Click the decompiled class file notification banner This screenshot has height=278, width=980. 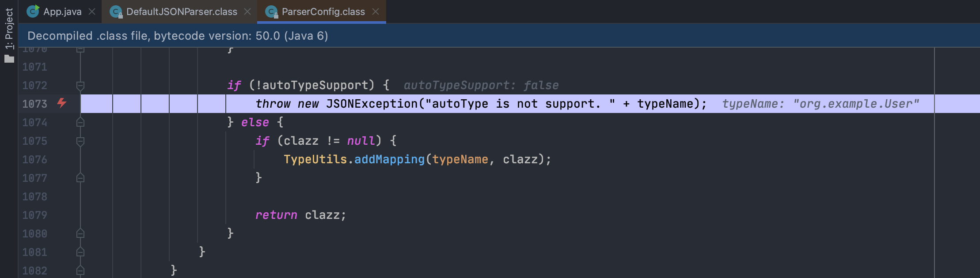pos(178,36)
